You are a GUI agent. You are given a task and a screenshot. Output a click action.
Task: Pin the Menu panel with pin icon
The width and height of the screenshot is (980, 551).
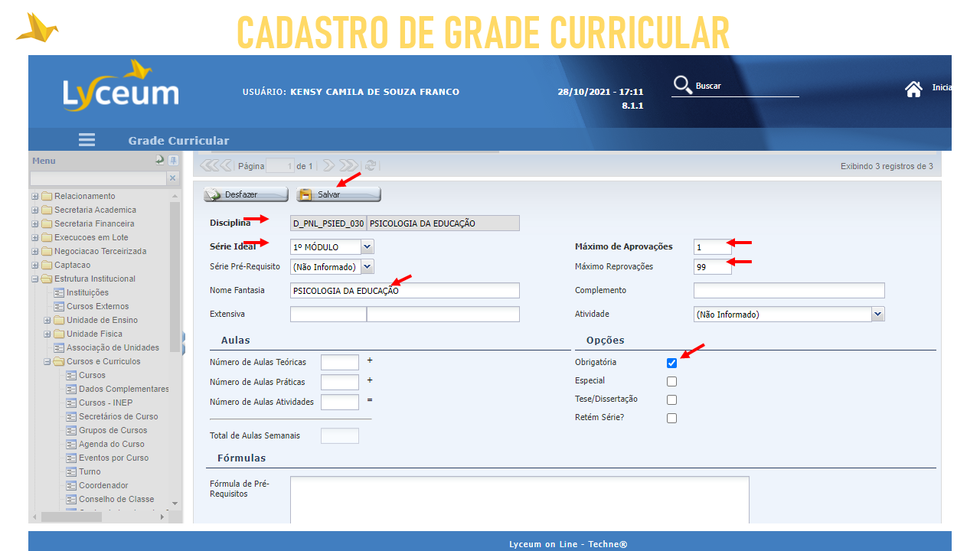pos(174,160)
